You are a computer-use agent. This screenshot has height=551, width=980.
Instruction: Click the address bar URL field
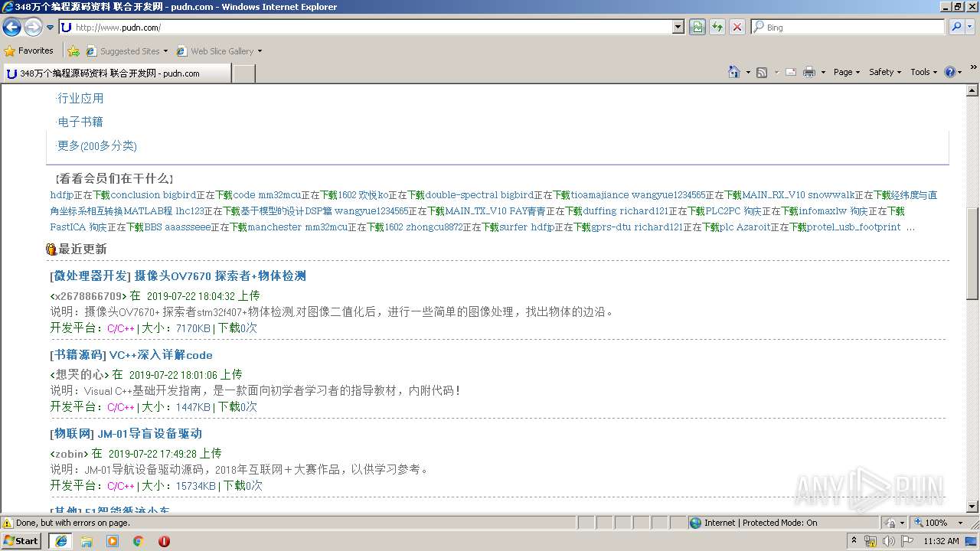pyautogui.click(x=366, y=28)
